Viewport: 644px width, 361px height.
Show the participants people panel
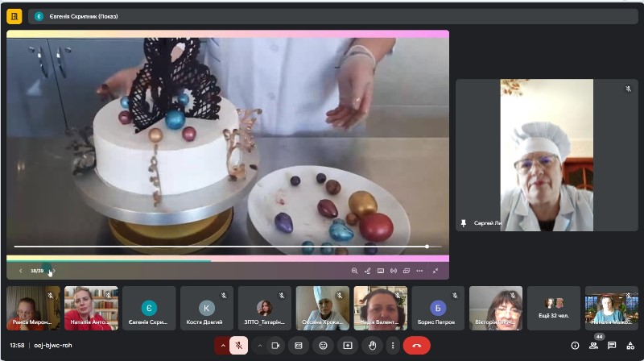tap(593, 346)
